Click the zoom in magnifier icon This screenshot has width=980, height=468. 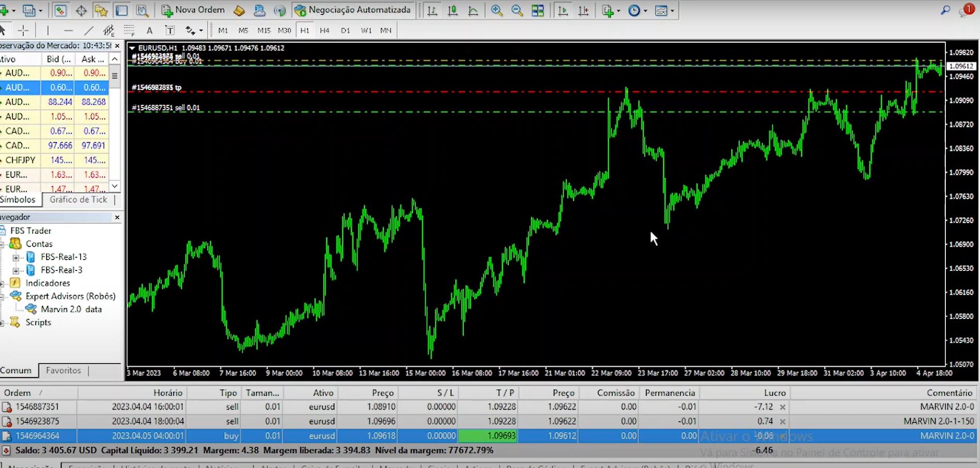click(x=496, y=10)
